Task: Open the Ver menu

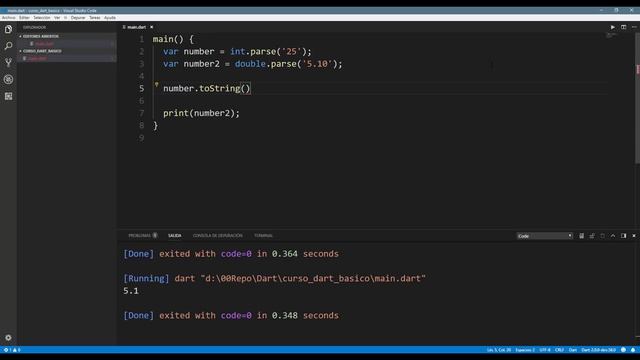Action: [x=57, y=18]
